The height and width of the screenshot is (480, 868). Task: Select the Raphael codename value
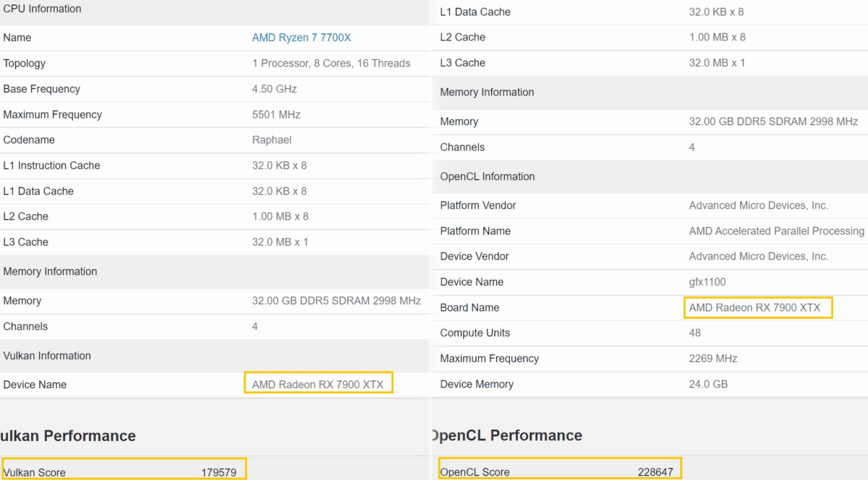point(271,140)
